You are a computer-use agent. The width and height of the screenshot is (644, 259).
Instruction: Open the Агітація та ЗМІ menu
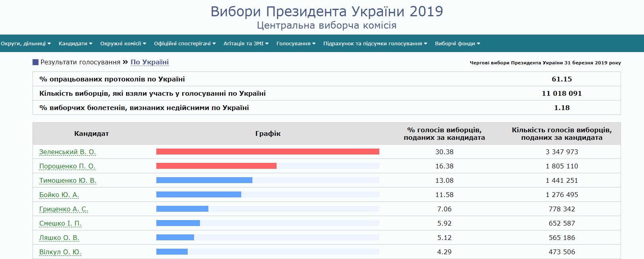[x=246, y=44]
